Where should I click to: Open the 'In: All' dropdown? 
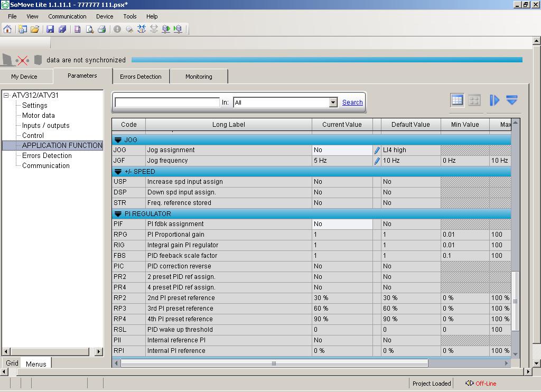point(333,102)
